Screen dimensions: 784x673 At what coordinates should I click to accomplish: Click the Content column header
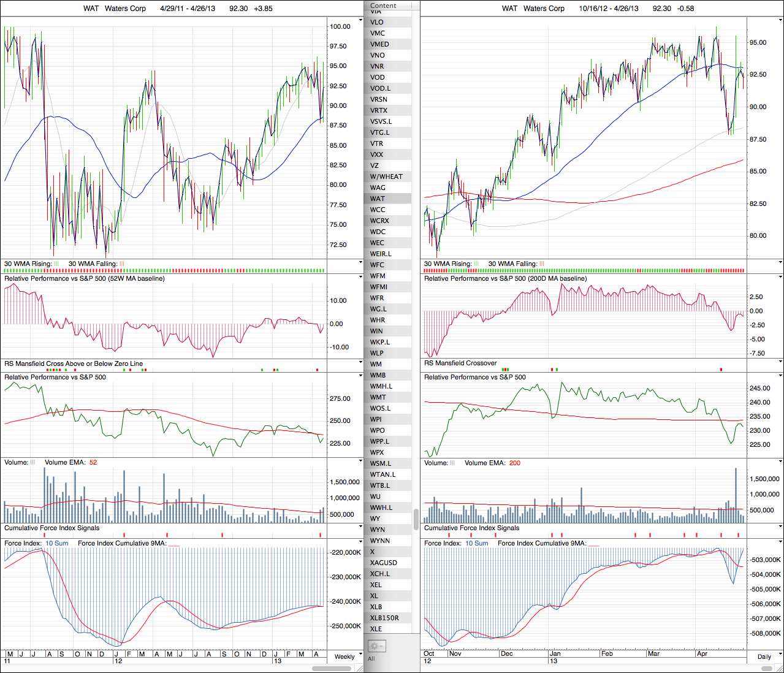pos(383,6)
